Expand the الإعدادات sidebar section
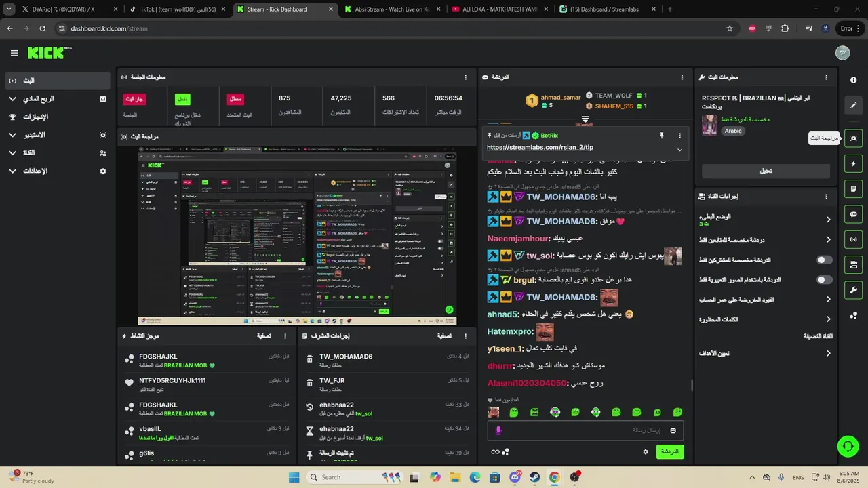868x488 pixels. point(56,171)
